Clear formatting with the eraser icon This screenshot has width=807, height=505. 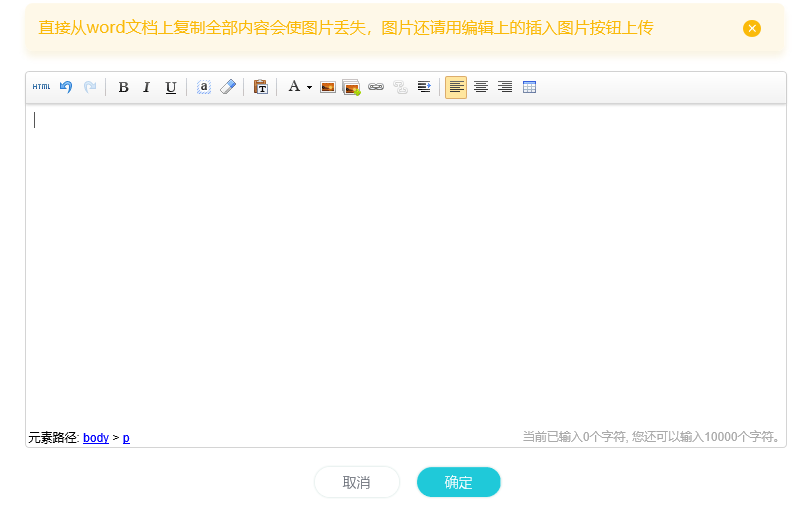(228, 87)
